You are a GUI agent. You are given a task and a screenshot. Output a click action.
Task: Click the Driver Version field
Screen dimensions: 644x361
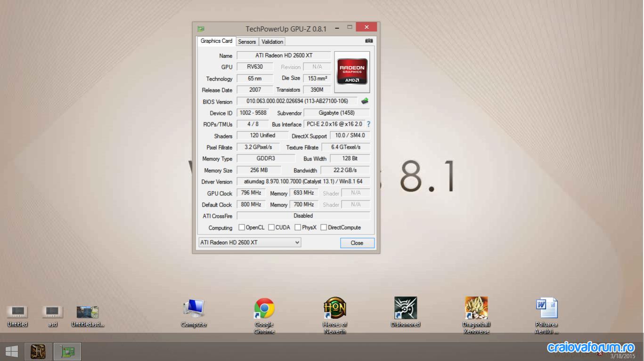(x=303, y=181)
